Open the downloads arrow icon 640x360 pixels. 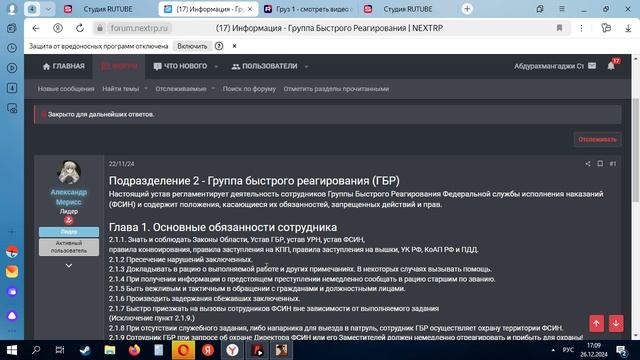pyautogui.click(x=628, y=28)
